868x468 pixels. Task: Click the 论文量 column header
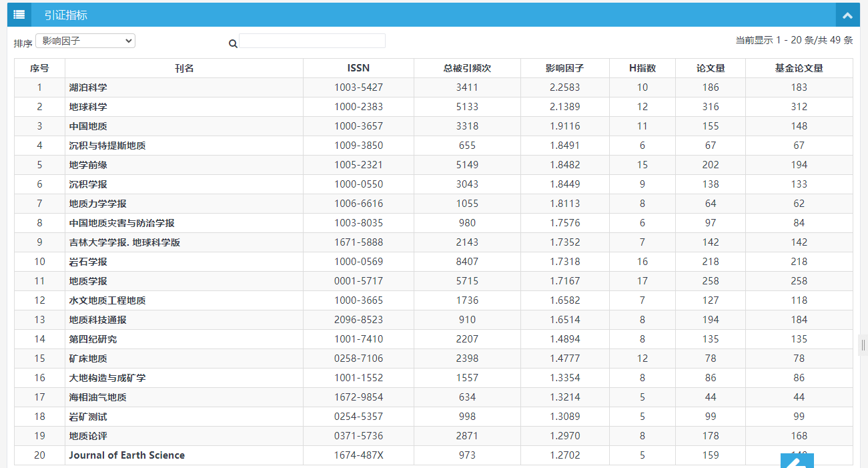(x=711, y=68)
